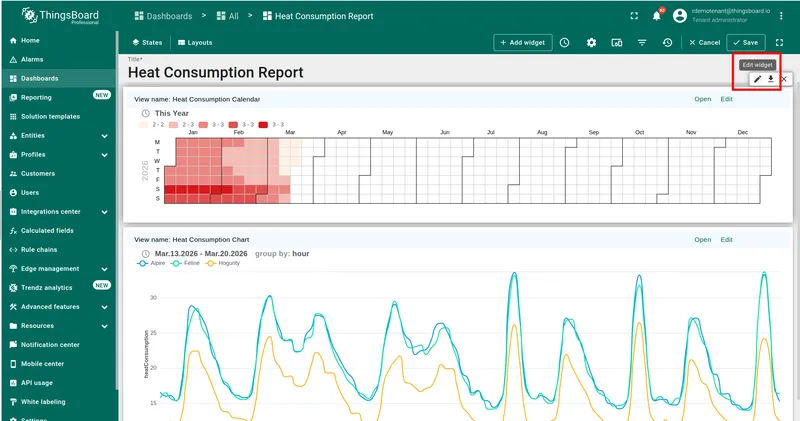Click the This Year time label
Image resolution: width=800 pixels, height=421 pixels.
click(171, 113)
